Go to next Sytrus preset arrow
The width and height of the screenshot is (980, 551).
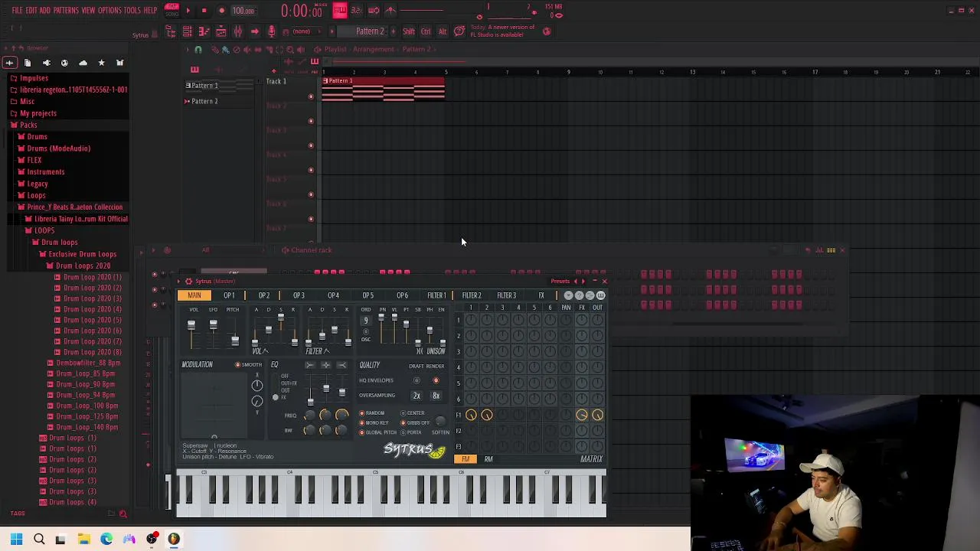pos(583,282)
